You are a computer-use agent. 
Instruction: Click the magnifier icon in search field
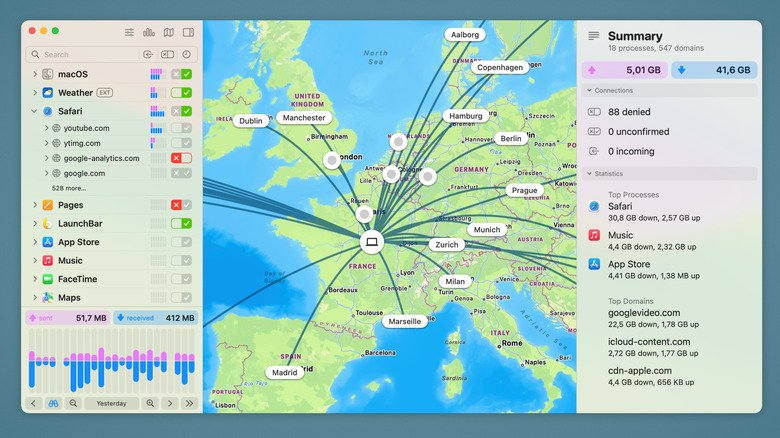pos(35,54)
